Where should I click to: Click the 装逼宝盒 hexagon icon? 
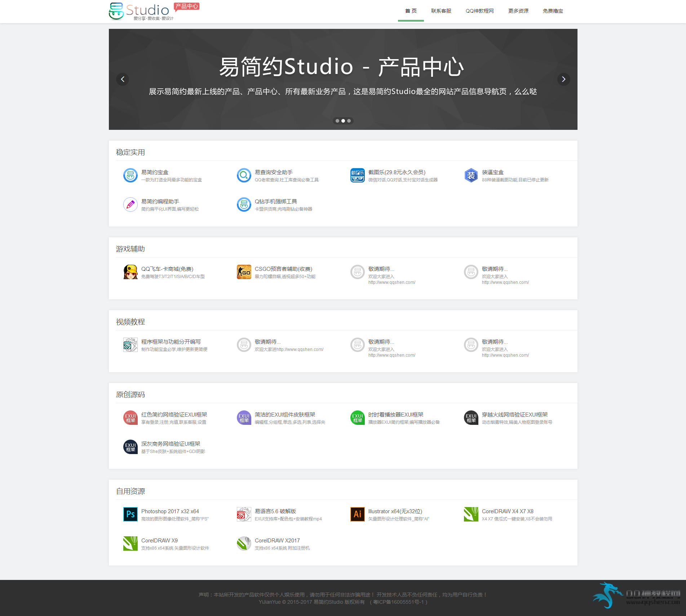pyautogui.click(x=471, y=176)
